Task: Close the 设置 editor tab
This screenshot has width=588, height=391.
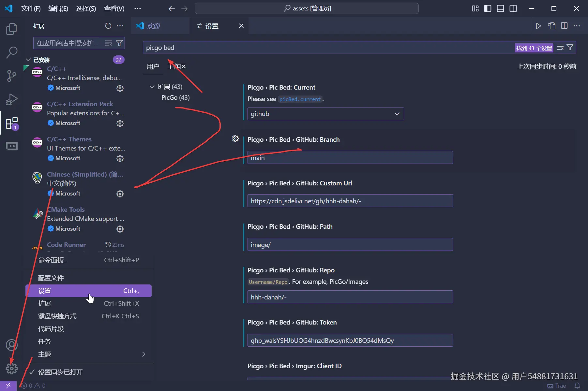Action: [241, 26]
